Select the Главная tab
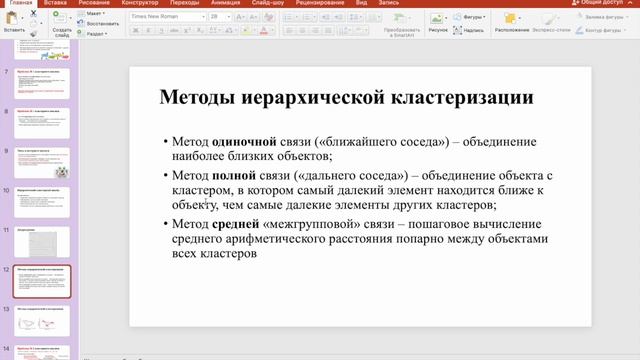The height and width of the screenshot is (360, 640). (21, 3)
